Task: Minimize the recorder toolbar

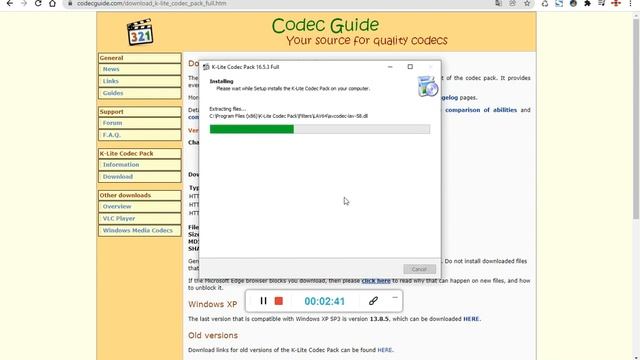Action: (x=395, y=298)
